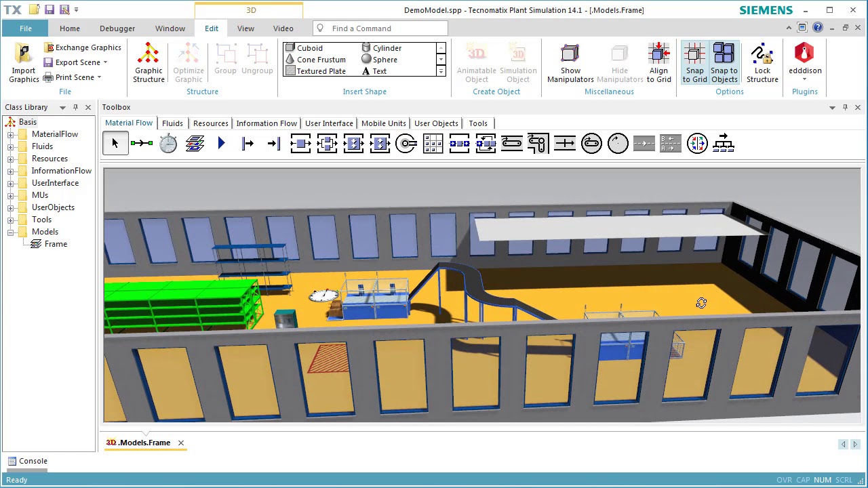Toggle Snap to Grid option

694,63
